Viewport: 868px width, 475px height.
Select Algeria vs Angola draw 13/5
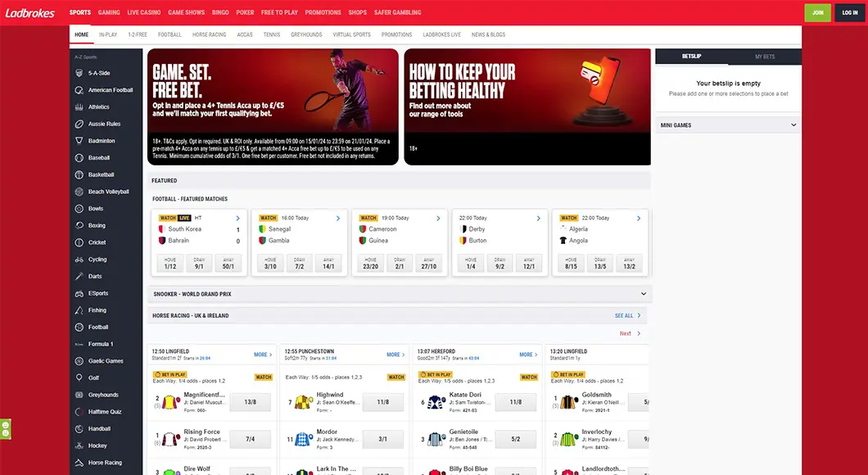point(600,264)
